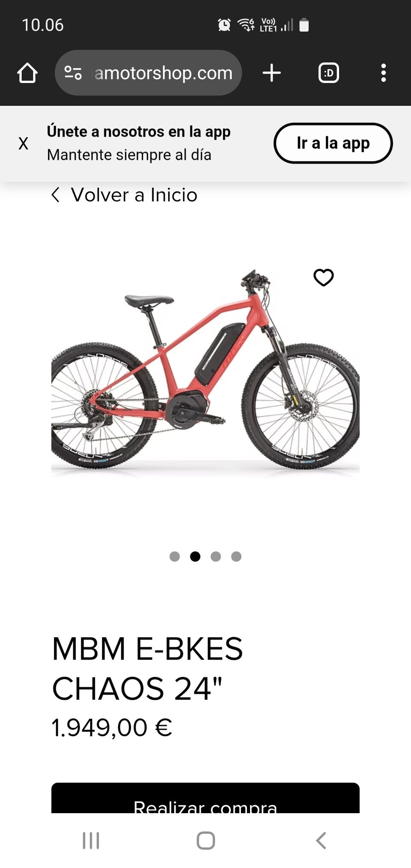
Task: Open a new tab with plus icon
Action: (271, 73)
